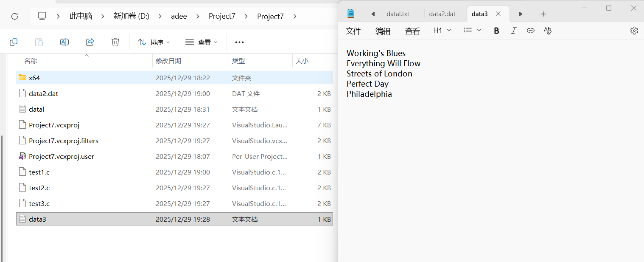Click the refresh icon in File Explorer

tap(14, 16)
